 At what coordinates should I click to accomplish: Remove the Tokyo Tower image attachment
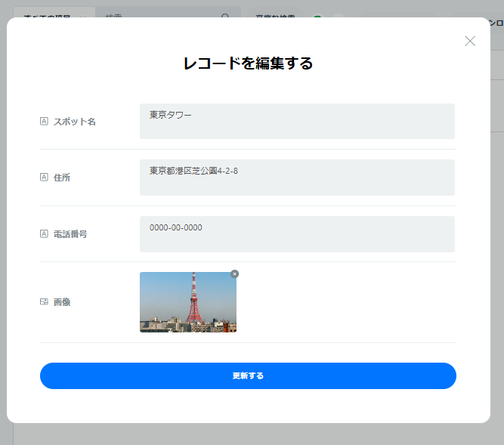tap(235, 273)
